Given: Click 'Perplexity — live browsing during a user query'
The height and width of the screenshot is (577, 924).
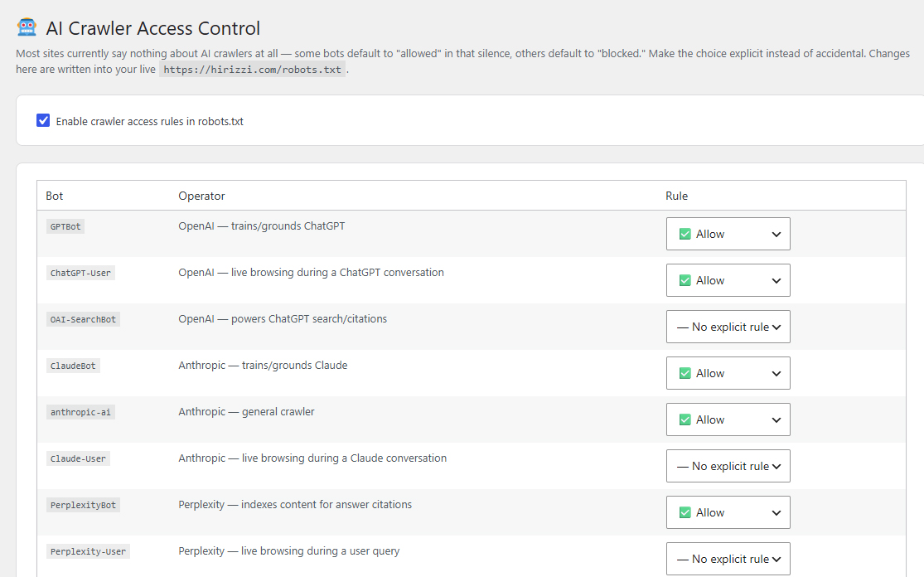Looking at the screenshot, I should (x=288, y=551).
